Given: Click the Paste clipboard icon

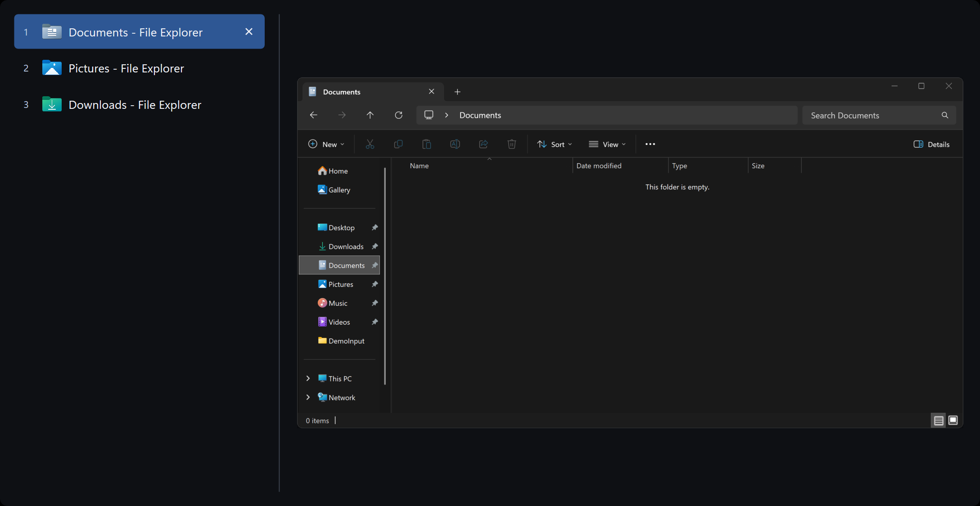Looking at the screenshot, I should [426, 144].
